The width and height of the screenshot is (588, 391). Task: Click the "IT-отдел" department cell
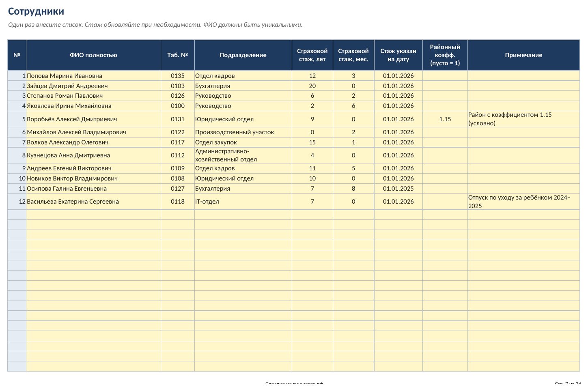[x=243, y=202]
